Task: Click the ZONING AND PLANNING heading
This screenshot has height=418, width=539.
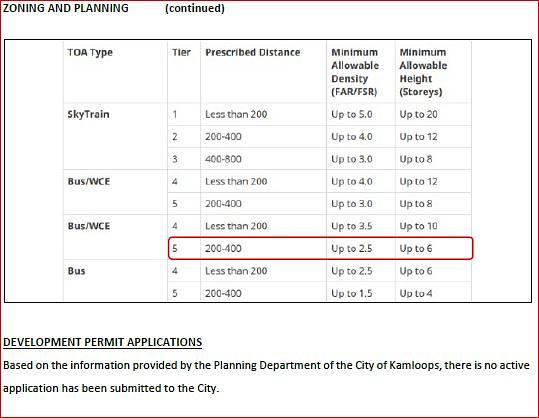Action: pyautogui.click(x=66, y=8)
